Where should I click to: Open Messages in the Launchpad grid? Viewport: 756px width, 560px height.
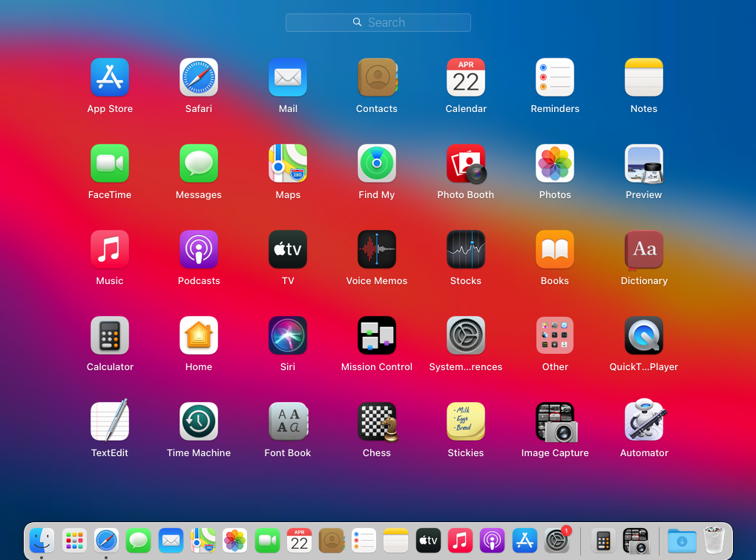coord(199,163)
